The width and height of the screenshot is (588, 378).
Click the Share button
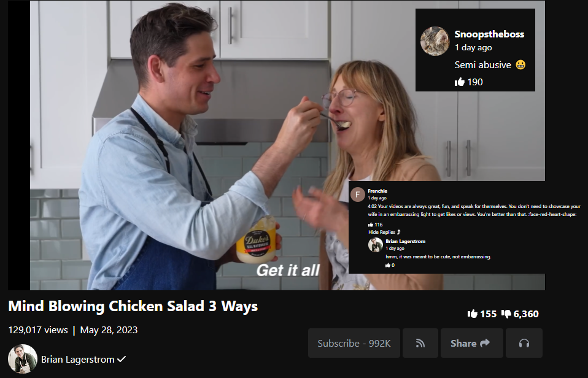[471, 343]
